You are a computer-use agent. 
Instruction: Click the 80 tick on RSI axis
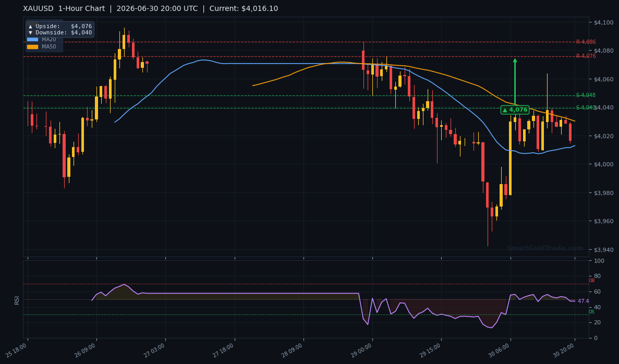pos(597,276)
